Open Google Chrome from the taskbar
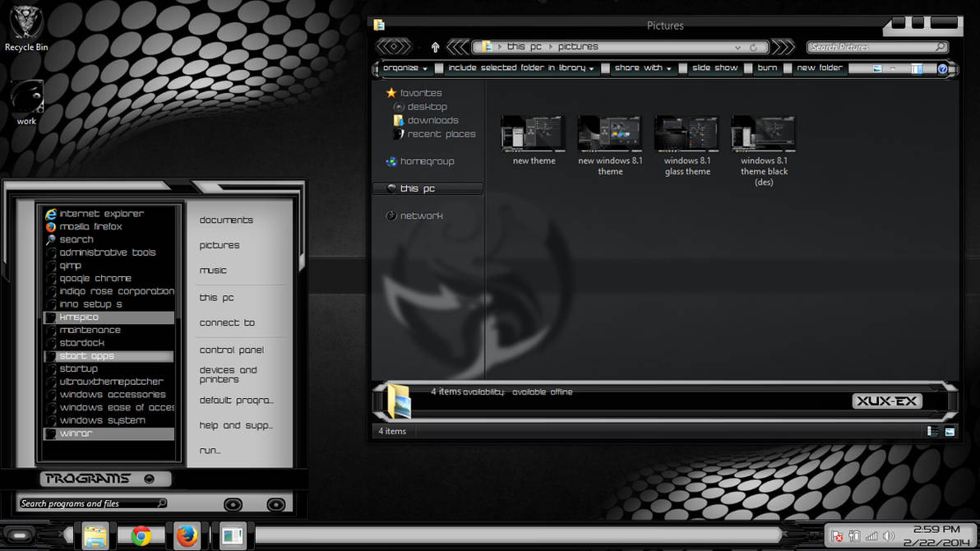 pyautogui.click(x=141, y=536)
